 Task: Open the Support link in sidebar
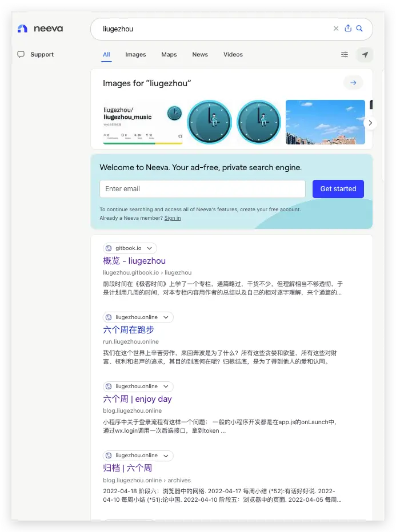point(42,54)
